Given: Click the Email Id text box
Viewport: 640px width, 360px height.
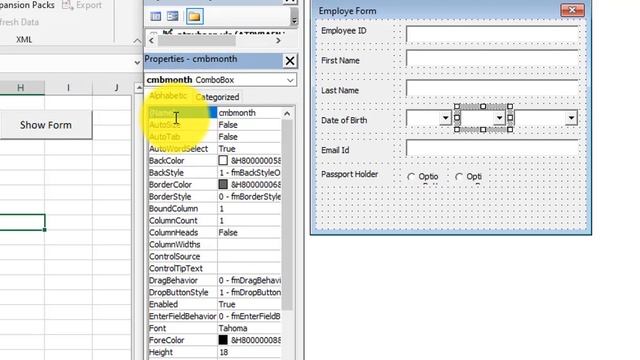Looking at the screenshot, I should pyautogui.click(x=492, y=147).
